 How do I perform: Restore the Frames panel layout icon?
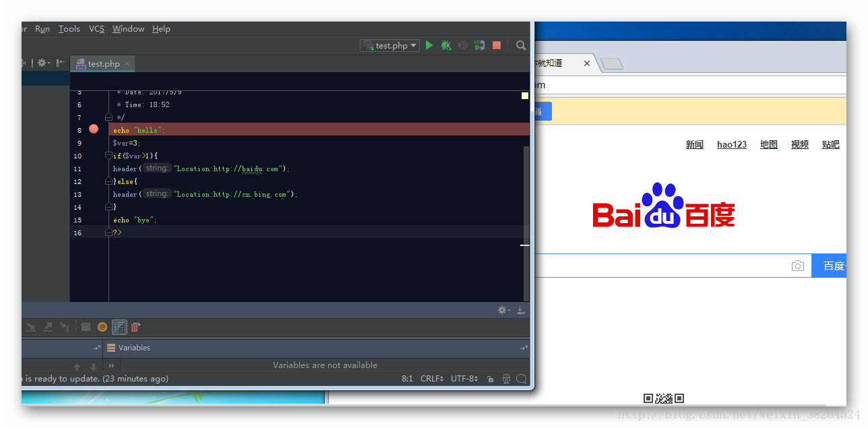point(96,348)
